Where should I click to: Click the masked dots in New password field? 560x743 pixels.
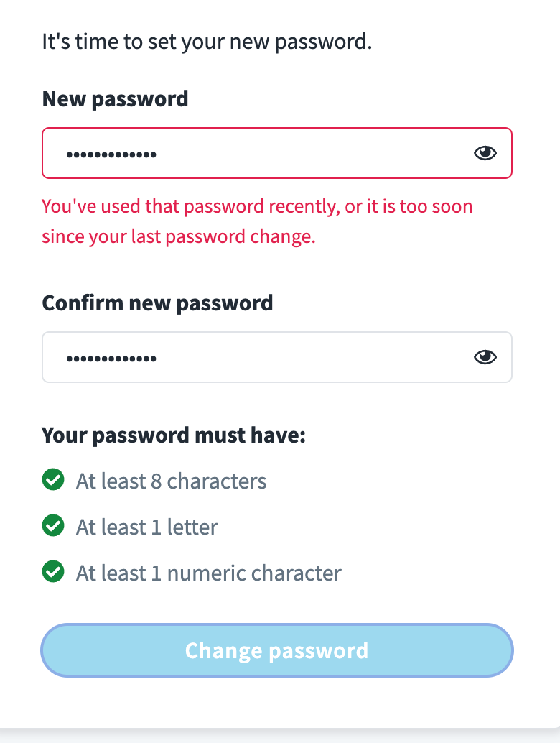point(111,154)
